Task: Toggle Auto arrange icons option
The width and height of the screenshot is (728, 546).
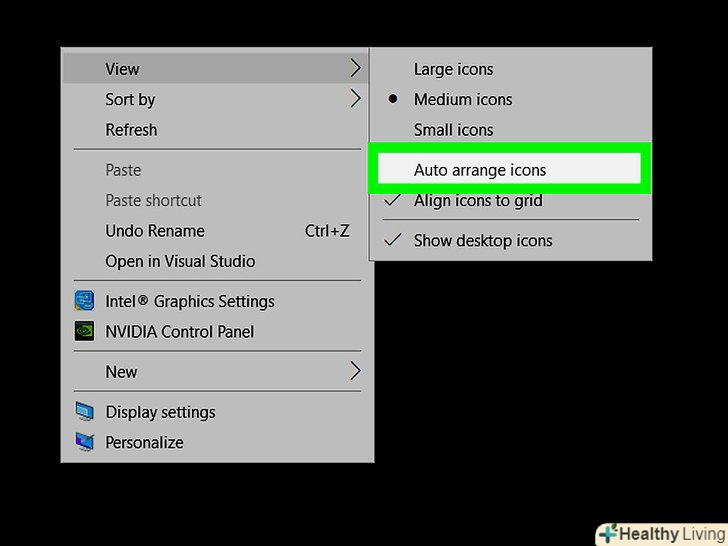Action: coord(480,170)
